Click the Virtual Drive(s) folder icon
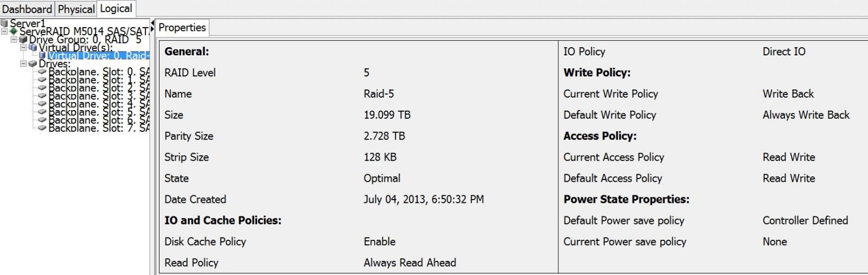Viewport: 868px width, 275px height. (33, 48)
